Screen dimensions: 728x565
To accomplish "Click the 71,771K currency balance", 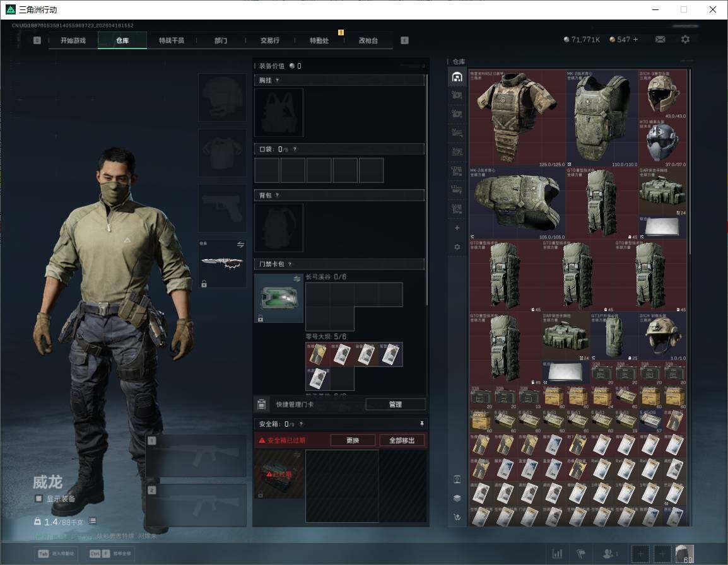I will tap(582, 40).
